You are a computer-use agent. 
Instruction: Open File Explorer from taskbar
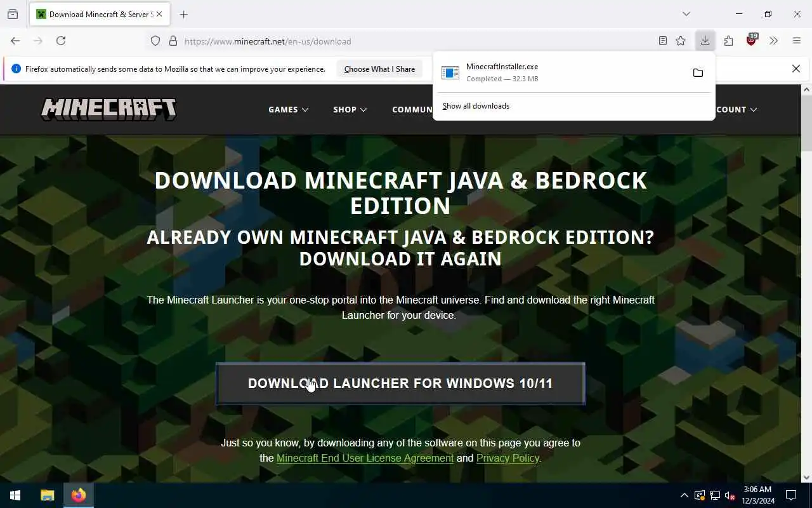tap(48, 495)
